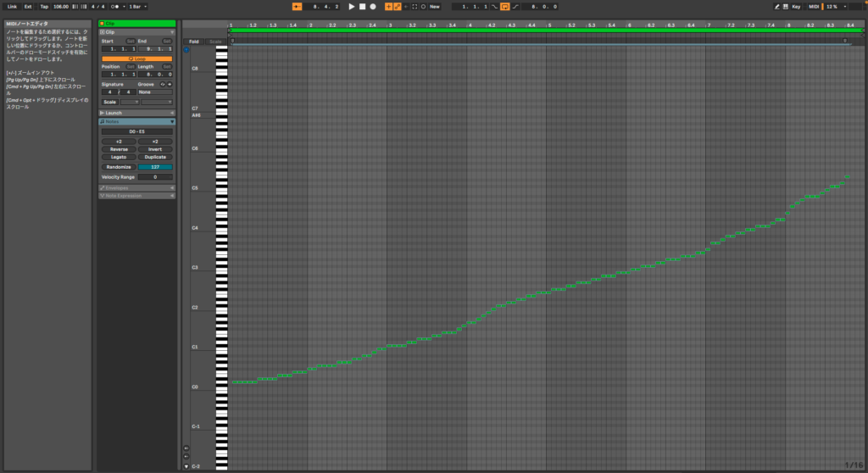Click the Follow playback arrow button
Image resolution: width=868 pixels, height=473 pixels.
297,6
